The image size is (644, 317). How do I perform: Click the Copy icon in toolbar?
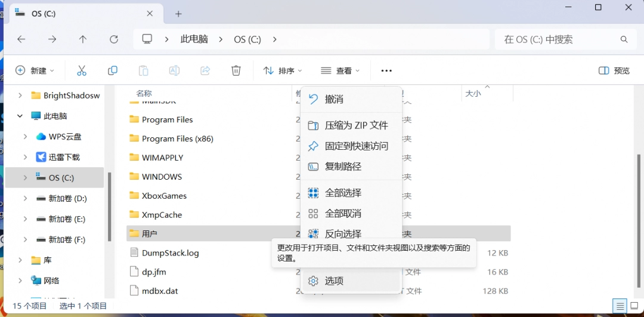click(113, 70)
